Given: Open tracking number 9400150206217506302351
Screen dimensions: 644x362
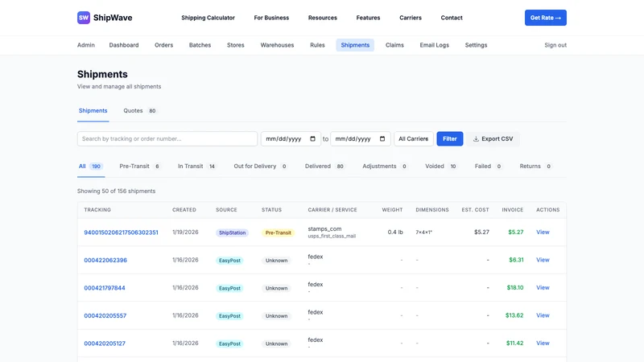Looking at the screenshot, I should tap(122, 232).
